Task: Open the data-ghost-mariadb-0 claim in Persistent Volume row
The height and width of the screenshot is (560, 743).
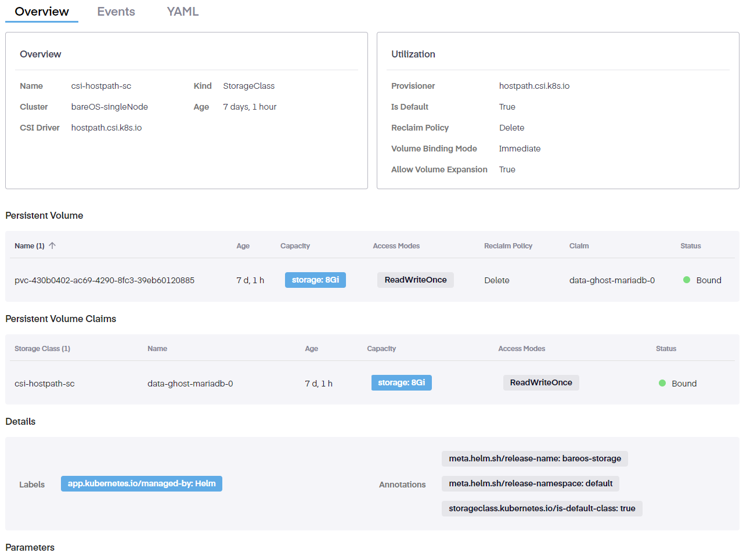Action: (x=612, y=280)
